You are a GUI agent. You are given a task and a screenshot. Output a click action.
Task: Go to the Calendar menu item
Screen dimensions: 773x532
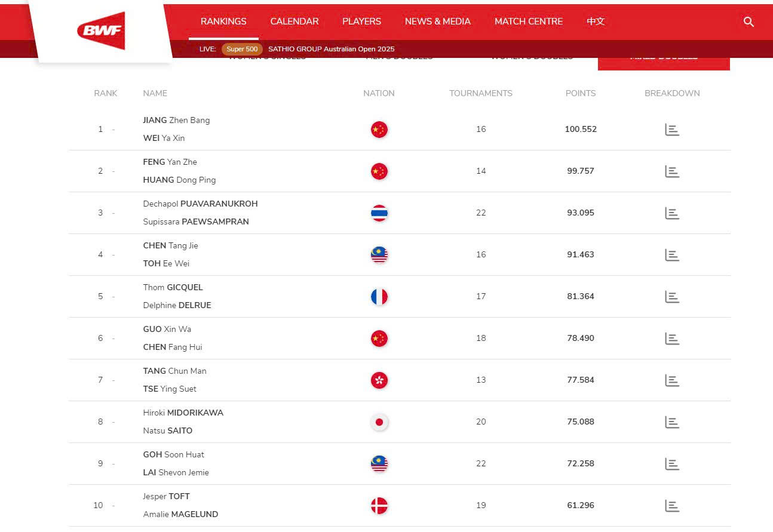pos(295,21)
